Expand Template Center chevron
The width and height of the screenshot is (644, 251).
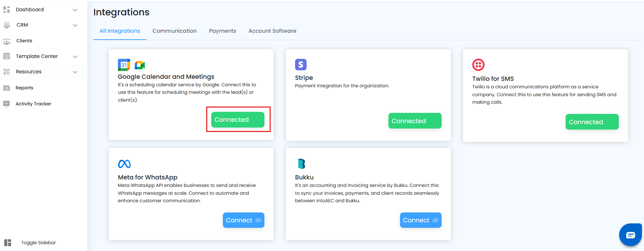75,57
